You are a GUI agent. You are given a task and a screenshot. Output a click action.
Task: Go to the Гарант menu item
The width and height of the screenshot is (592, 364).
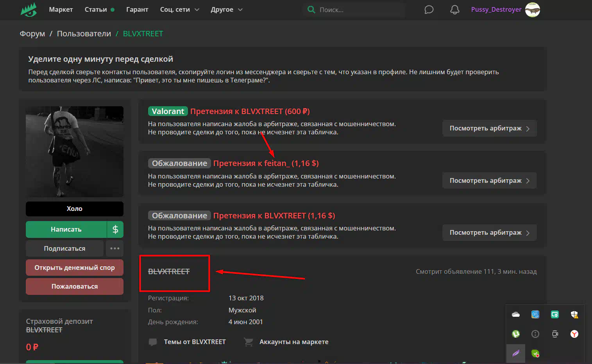[137, 10]
